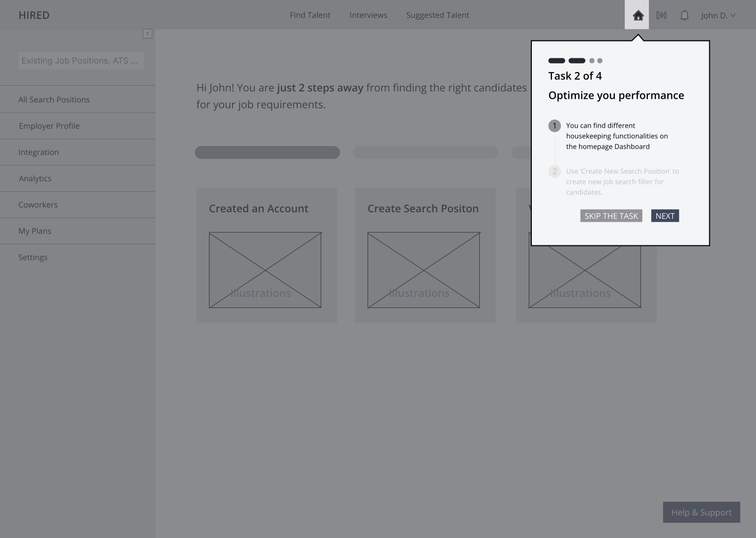
Task: Click SKIP THE TASK in the tooltip
Action: (611, 215)
